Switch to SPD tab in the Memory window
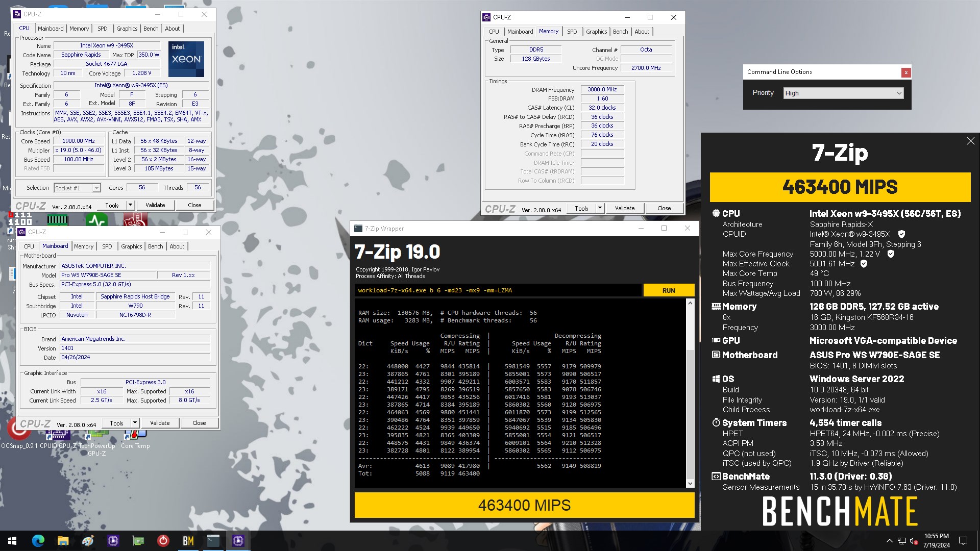 pyautogui.click(x=572, y=32)
